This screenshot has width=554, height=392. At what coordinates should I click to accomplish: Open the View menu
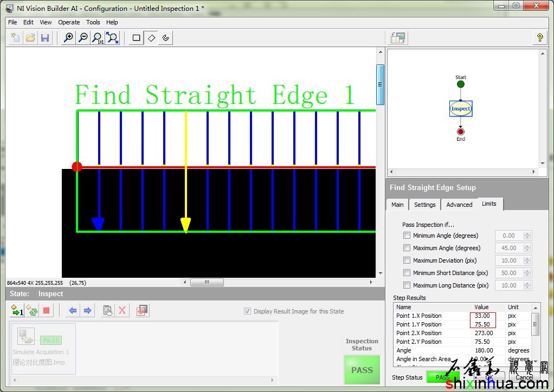click(x=46, y=22)
